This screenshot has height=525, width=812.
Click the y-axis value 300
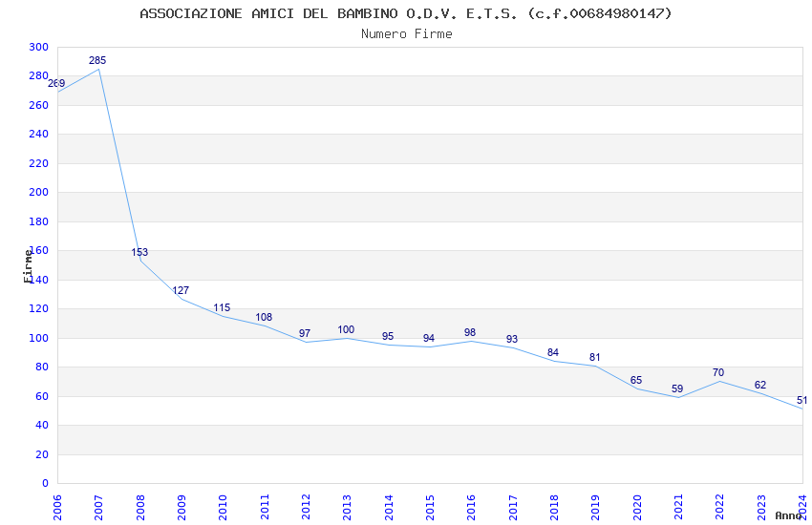(39, 47)
